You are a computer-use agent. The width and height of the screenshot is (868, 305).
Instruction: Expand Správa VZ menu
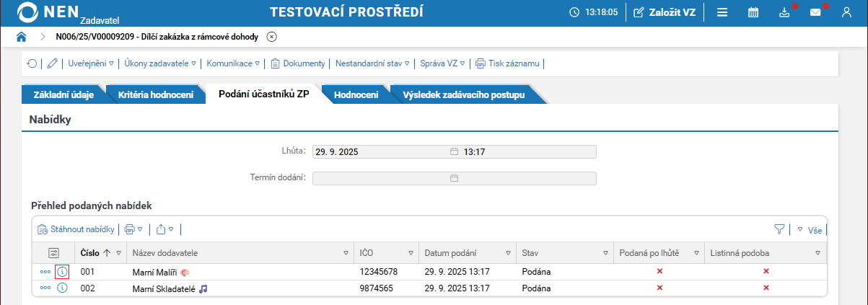(x=443, y=63)
